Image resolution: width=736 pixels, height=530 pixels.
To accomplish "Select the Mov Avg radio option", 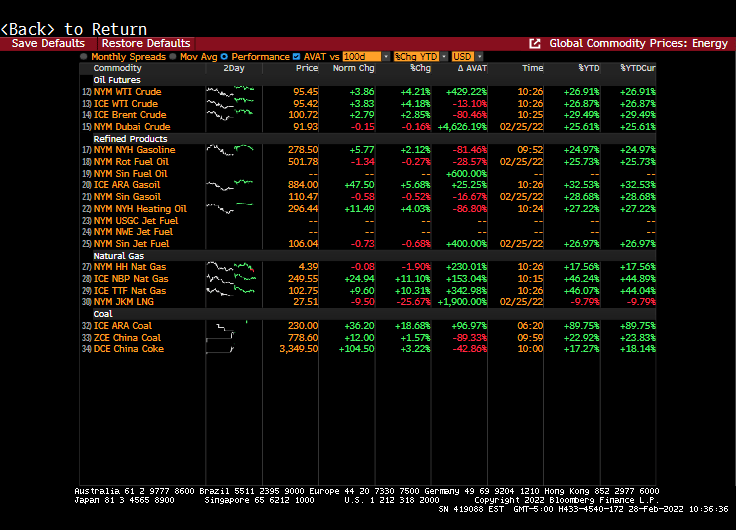I will [x=173, y=57].
